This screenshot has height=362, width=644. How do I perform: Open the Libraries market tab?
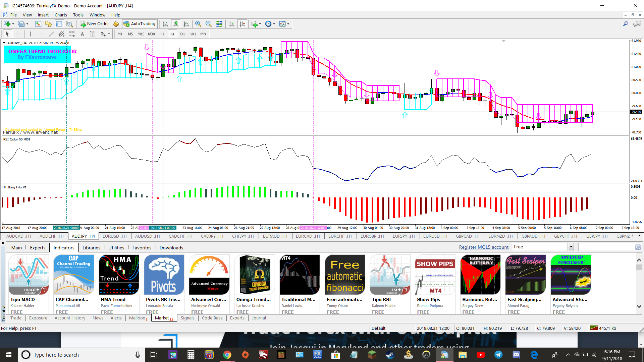point(91,248)
